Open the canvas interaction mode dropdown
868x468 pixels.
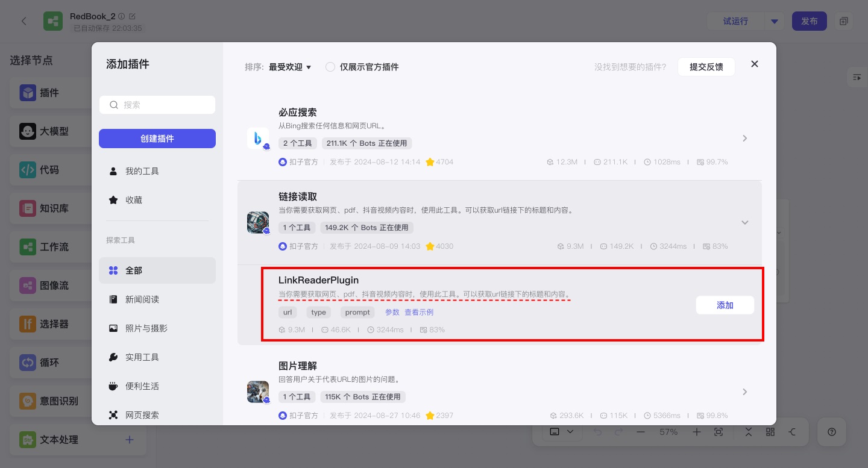[562, 432]
